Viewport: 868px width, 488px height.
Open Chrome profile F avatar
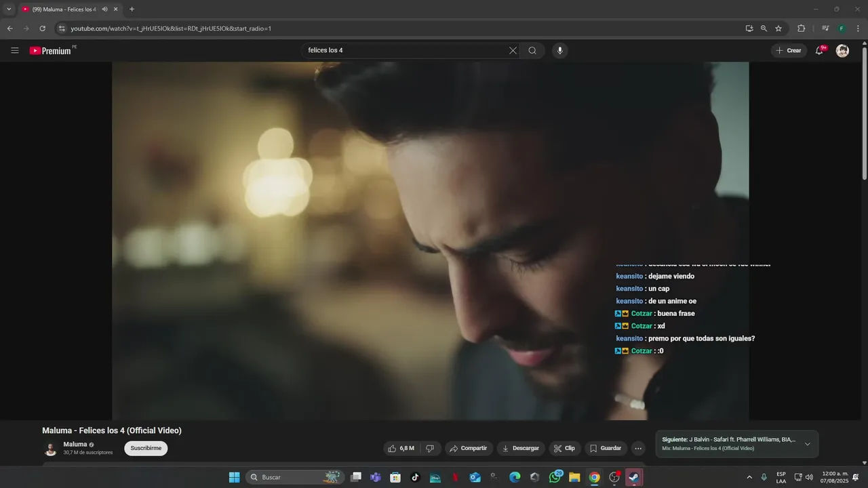[x=842, y=28]
